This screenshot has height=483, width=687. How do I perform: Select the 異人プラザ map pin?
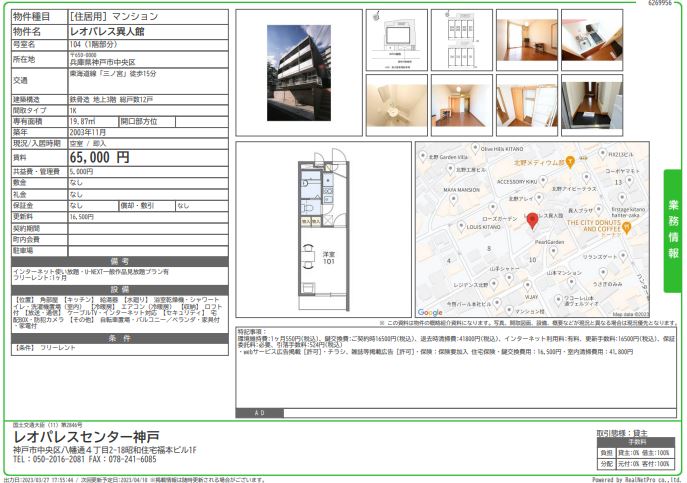598,210
